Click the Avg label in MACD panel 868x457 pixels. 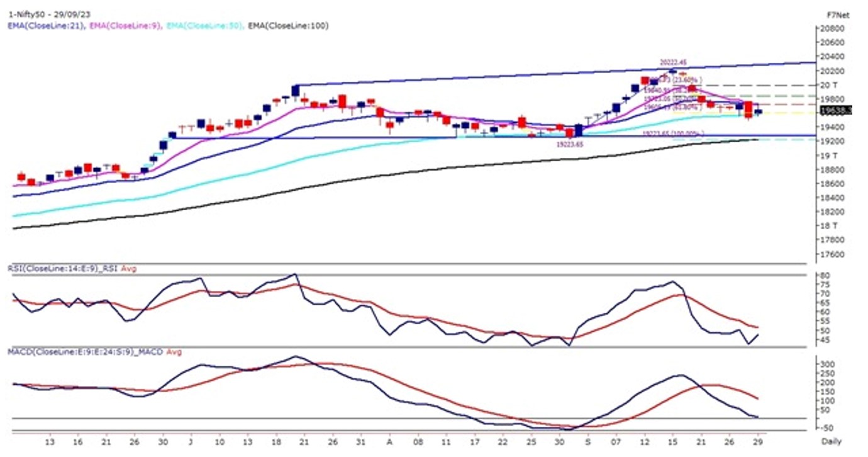click(x=173, y=352)
